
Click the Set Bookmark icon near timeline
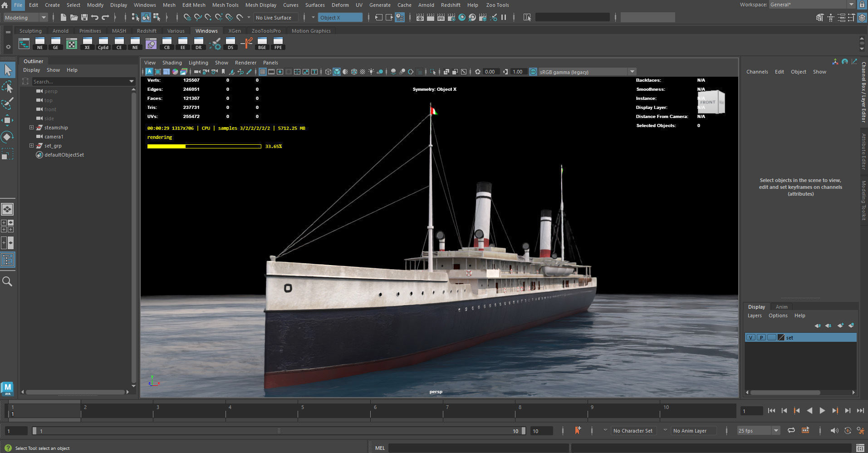pyautogui.click(x=578, y=430)
